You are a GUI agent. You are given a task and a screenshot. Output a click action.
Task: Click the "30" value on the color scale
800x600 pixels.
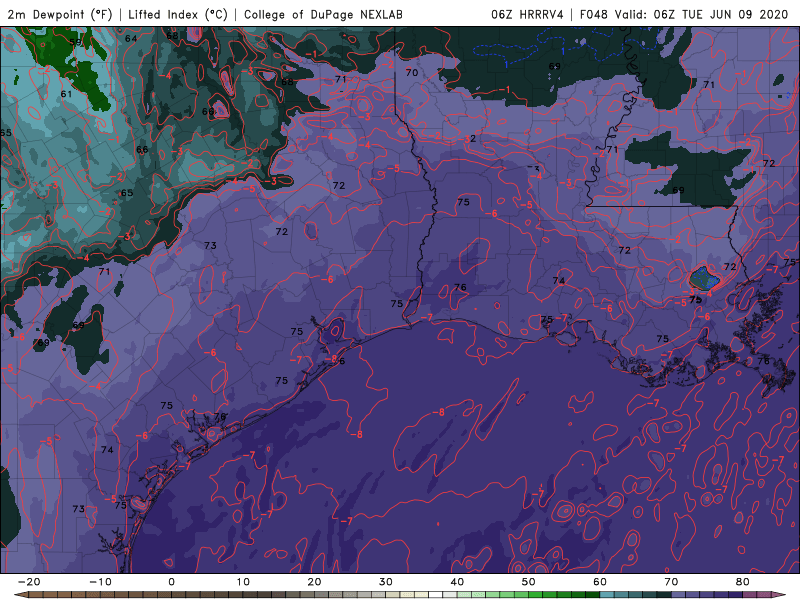coord(386,582)
